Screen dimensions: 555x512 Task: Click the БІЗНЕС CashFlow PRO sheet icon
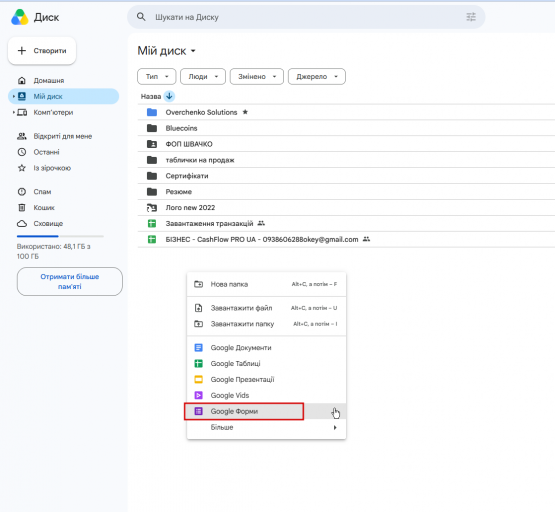[152, 240]
